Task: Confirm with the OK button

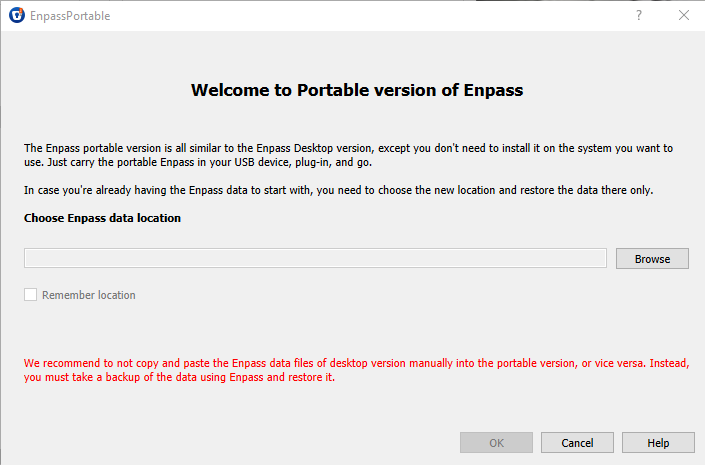Action: click(496, 443)
